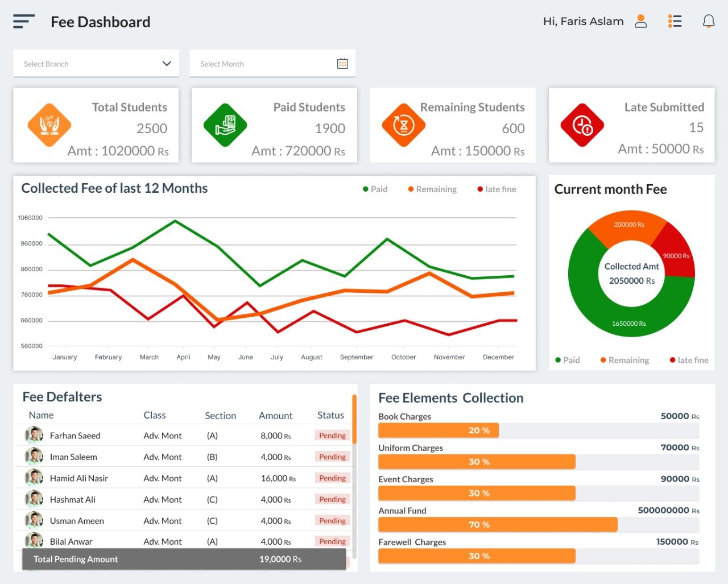The height and width of the screenshot is (584, 728).
Task: Open Usman Ameen's avatar
Action: click(34, 520)
